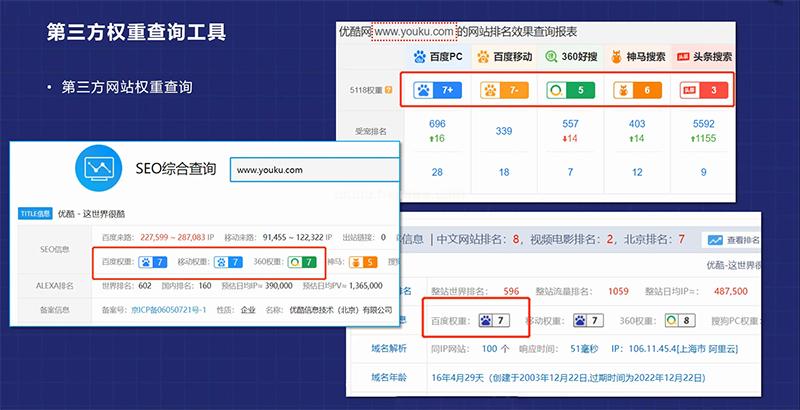Screen dimensions: 800x410
Task: Select the 360好搜 column tab
Action: pos(571,58)
